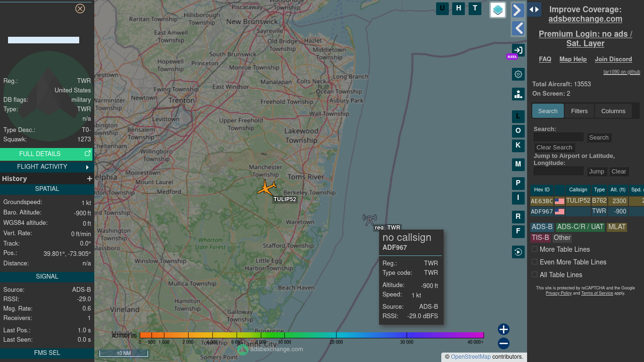The width and height of the screenshot is (644, 362).
Task: Click the Search text input field
Action: point(559,137)
